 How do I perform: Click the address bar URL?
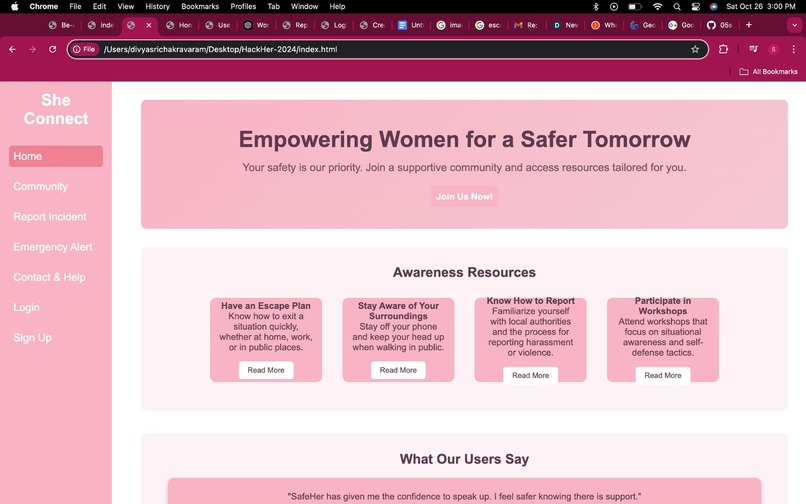coord(221,49)
